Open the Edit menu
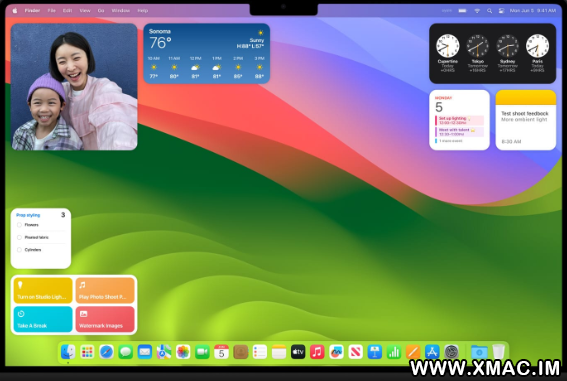 coord(67,11)
